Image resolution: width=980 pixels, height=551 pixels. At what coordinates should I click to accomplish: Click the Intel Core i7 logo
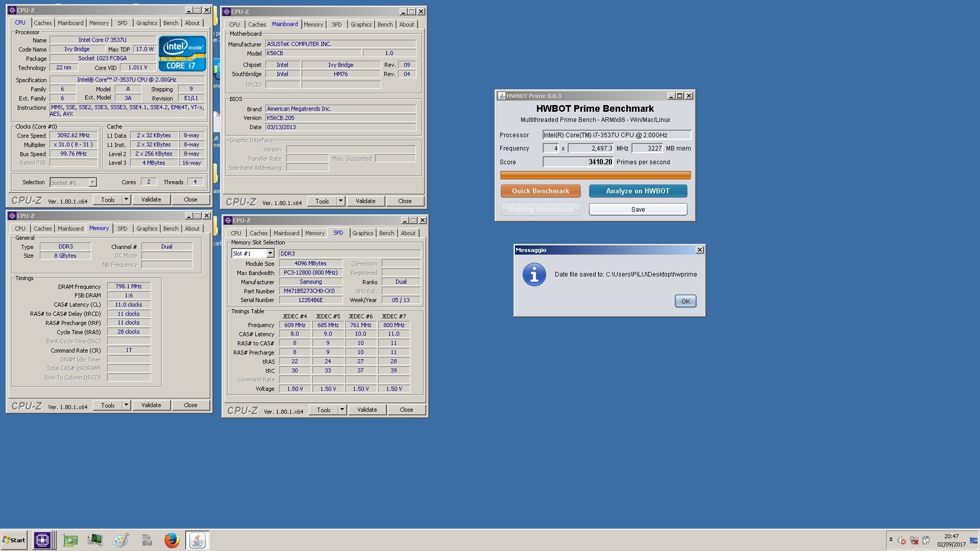[182, 53]
